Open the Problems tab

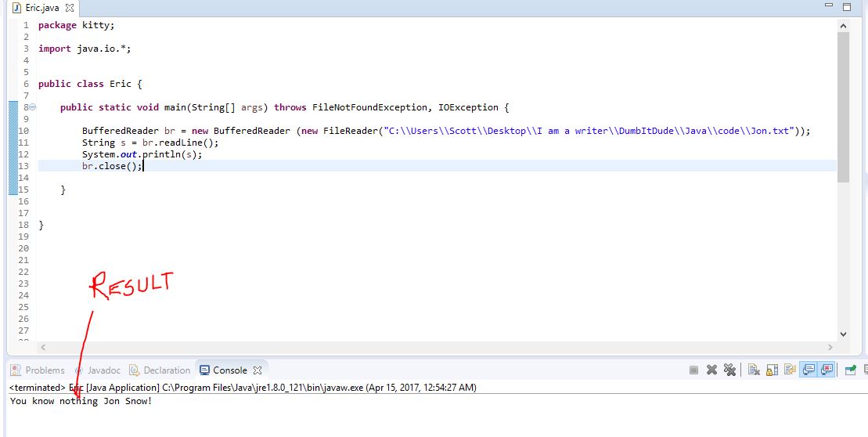[38, 370]
